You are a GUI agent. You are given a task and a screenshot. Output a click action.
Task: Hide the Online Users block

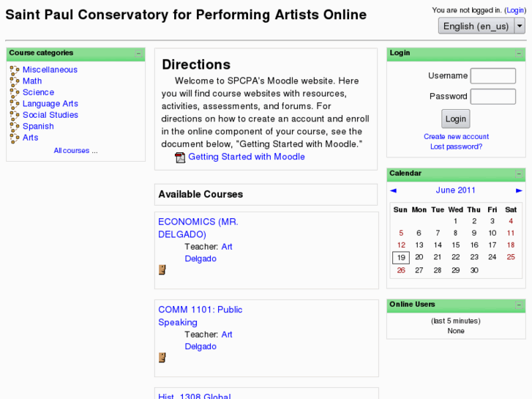519,305
